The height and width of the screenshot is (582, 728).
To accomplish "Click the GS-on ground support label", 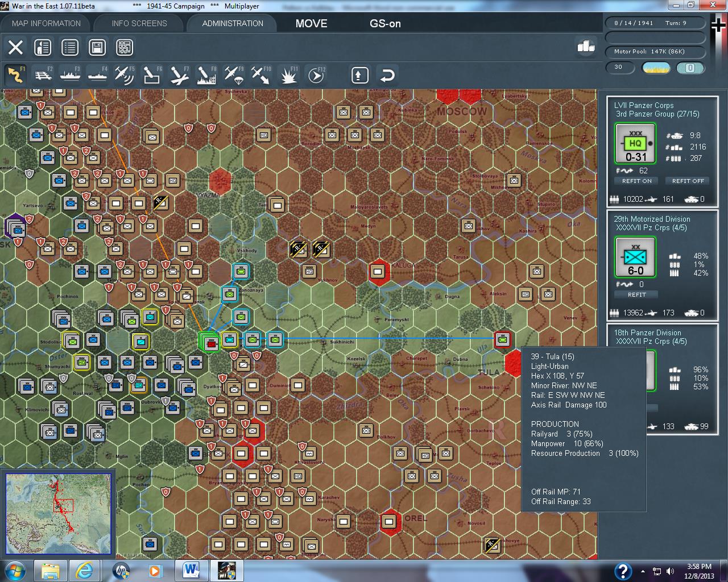I will 385,23.
